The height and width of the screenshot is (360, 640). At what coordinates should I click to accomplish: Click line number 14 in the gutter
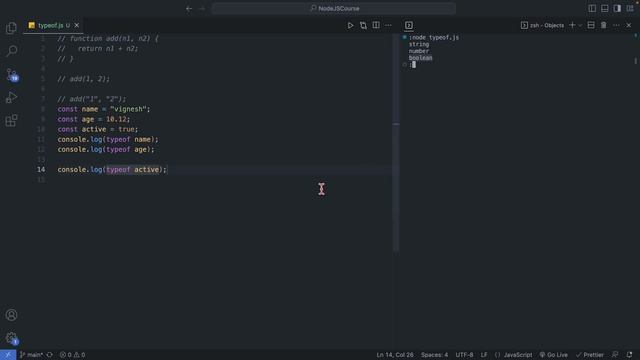click(41, 169)
